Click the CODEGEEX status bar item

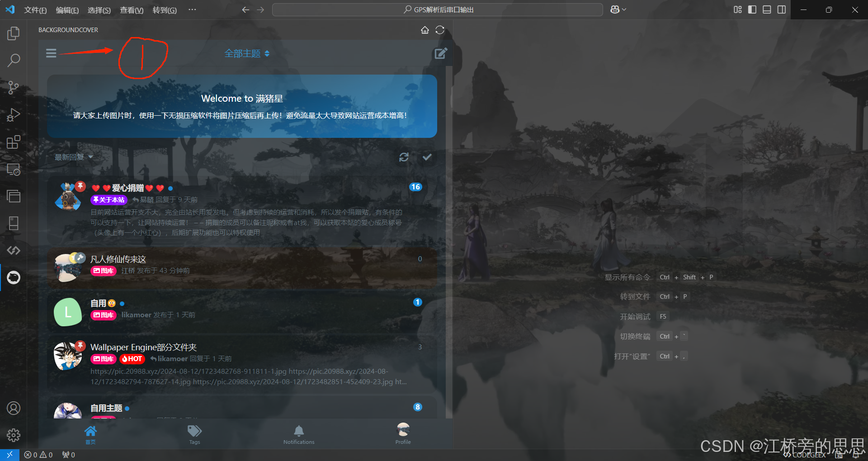tap(805, 455)
